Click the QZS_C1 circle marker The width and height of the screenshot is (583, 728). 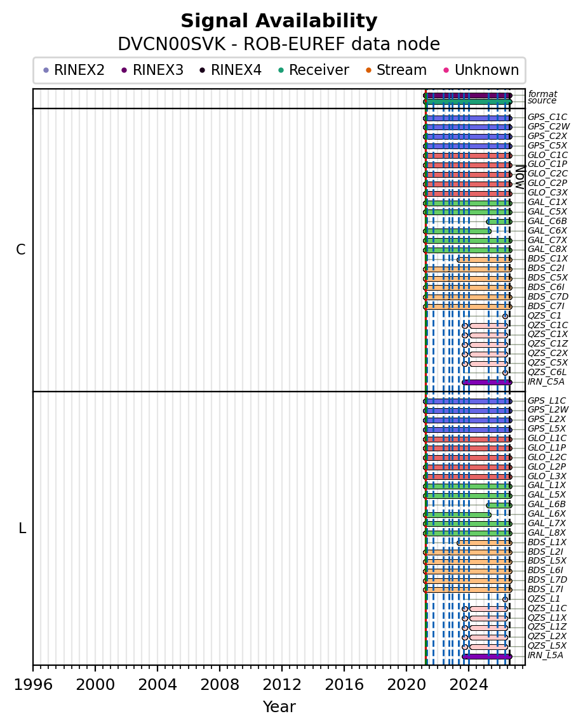coord(505,316)
